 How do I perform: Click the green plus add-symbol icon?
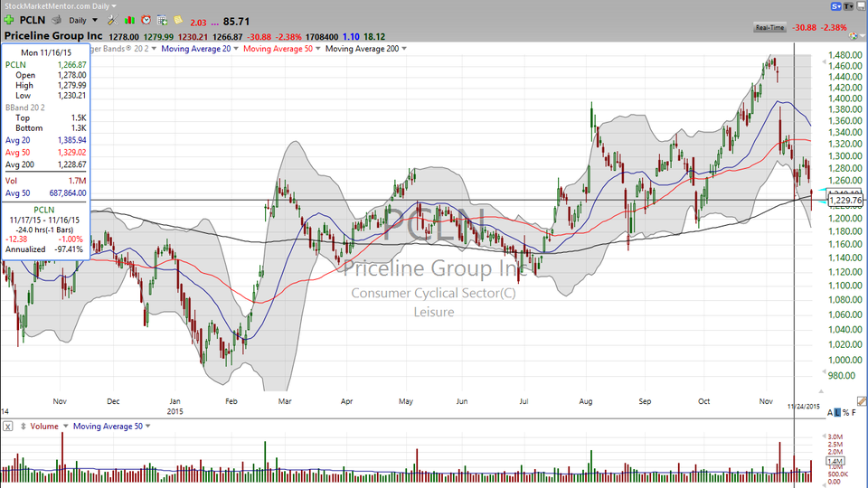coord(8,21)
